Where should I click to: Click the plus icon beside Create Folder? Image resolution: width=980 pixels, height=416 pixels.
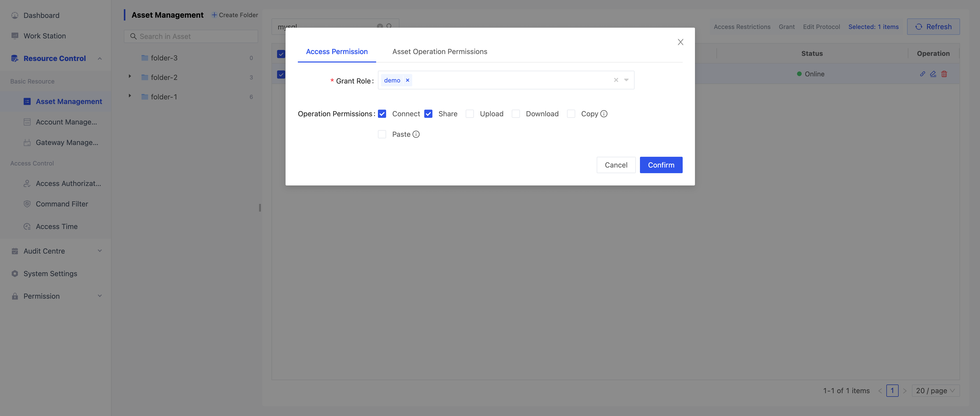214,15
